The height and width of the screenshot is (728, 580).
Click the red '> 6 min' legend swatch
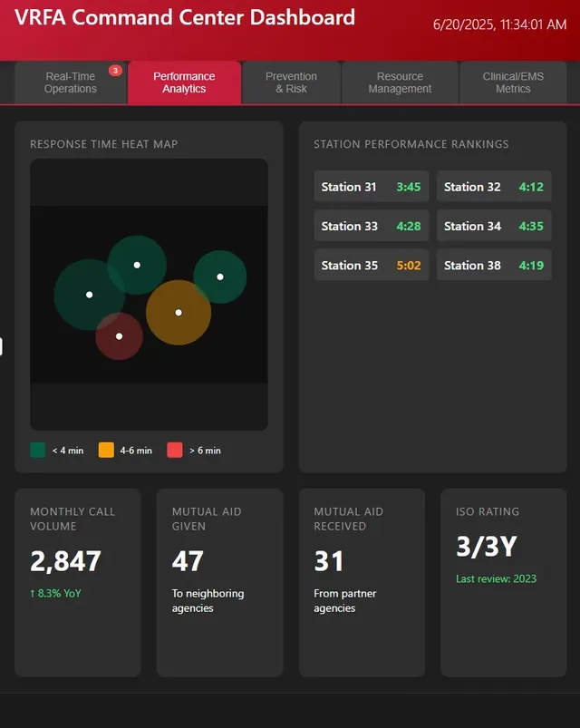coord(175,451)
